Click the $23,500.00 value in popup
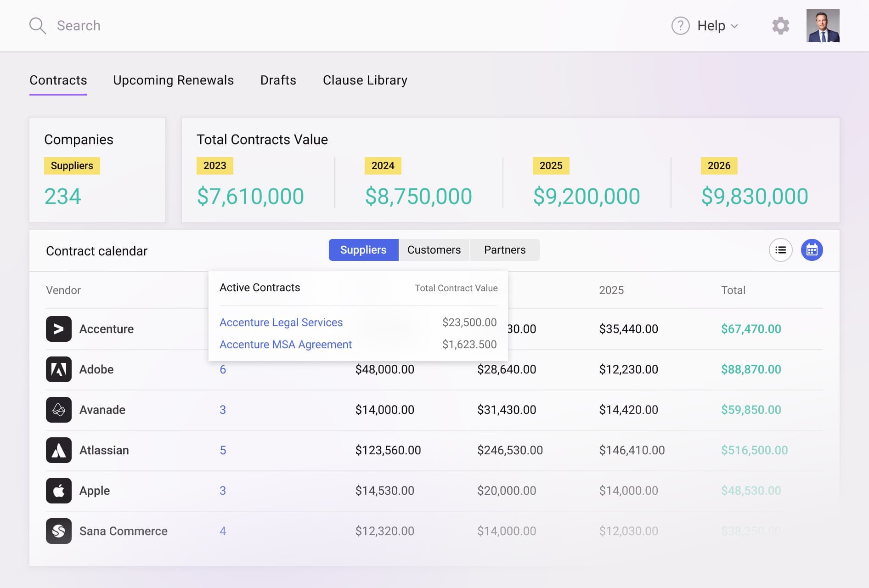This screenshot has height=588, width=869. (469, 322)
